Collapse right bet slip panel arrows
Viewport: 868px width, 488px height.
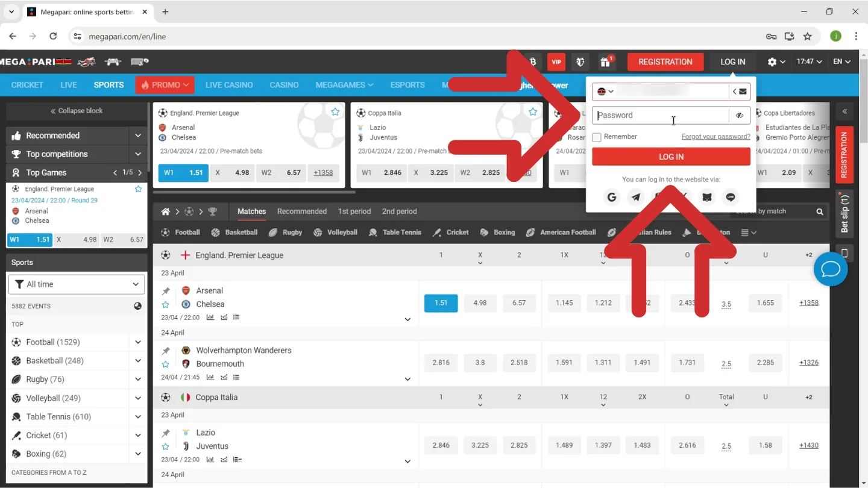tap(844, 111)
